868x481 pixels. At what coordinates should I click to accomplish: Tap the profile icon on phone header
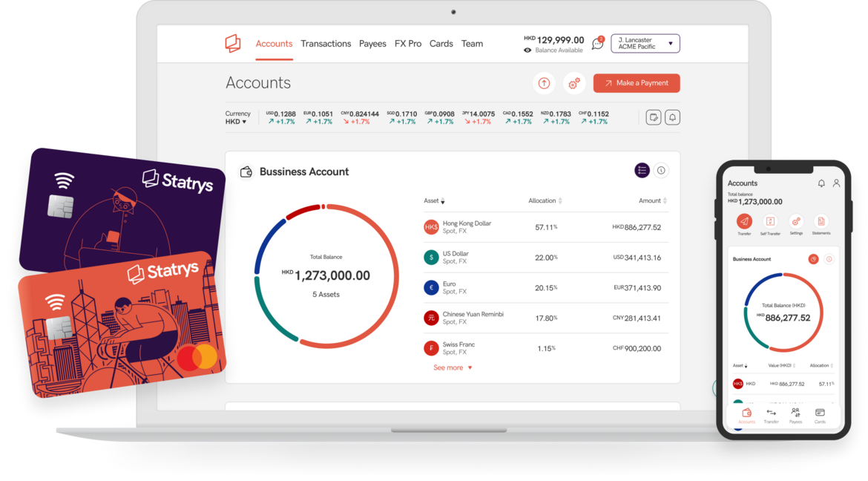pos(836,183)
